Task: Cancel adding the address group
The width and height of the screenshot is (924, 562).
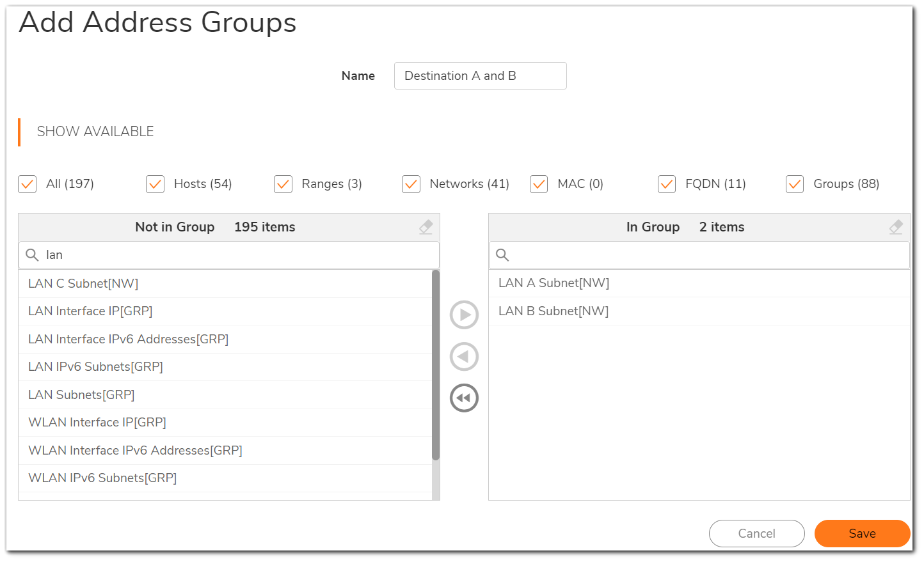Action: 757,534
